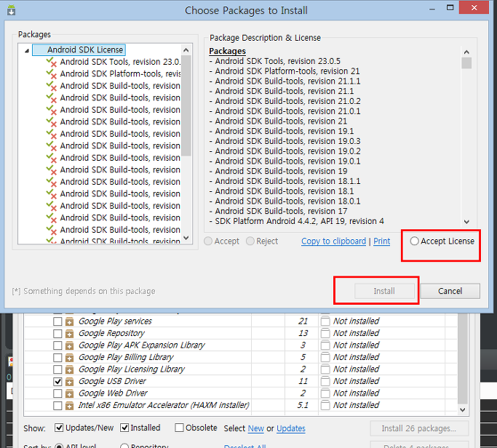Click the Packages tree scroll down arrow
Viewport: 497px width, 448px height.
186,238
